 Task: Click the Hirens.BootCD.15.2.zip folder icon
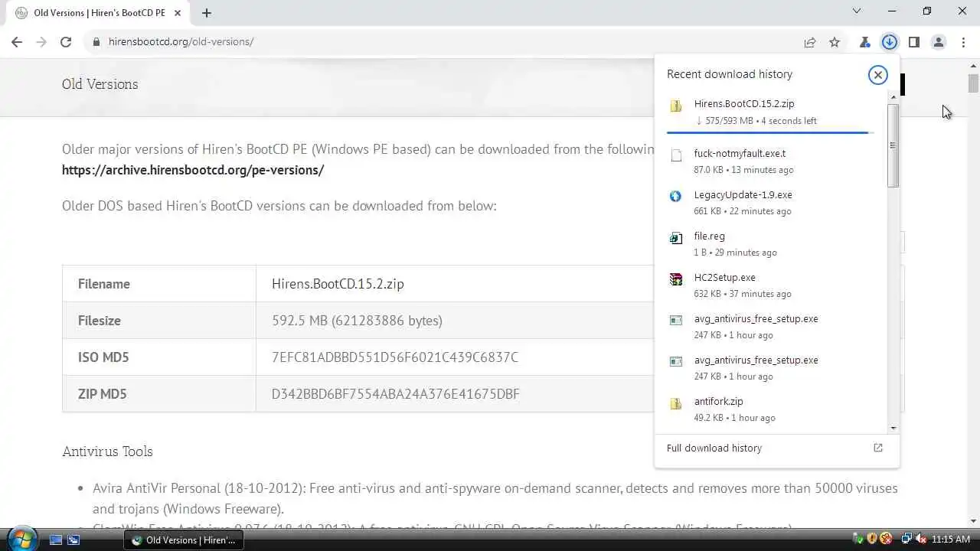675,106
